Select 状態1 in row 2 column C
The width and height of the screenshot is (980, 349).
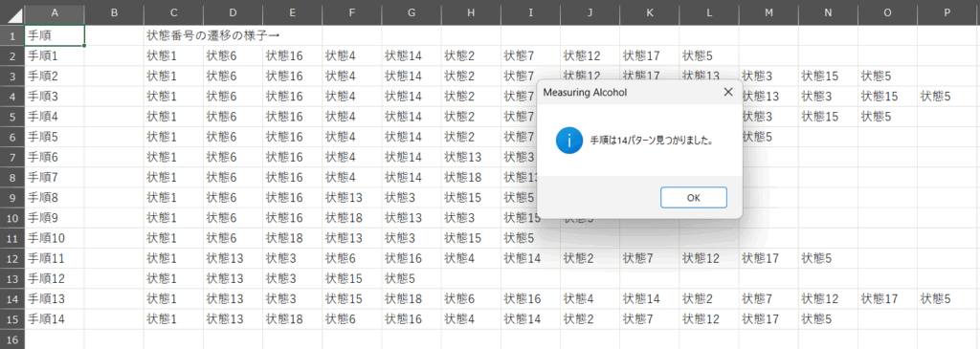tap(173, 56)
